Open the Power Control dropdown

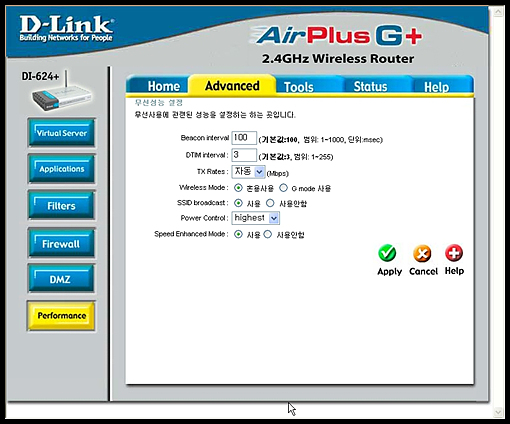click(x=255, y=218)
